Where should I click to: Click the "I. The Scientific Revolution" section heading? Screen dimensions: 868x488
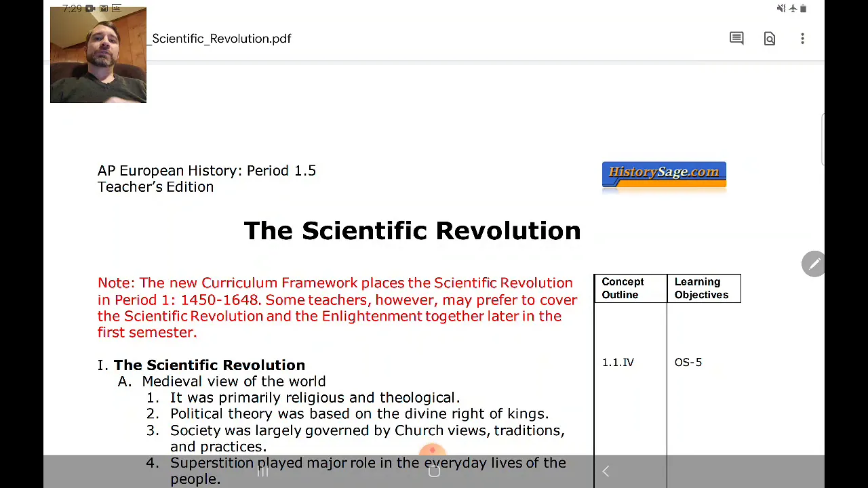point(201,365)
